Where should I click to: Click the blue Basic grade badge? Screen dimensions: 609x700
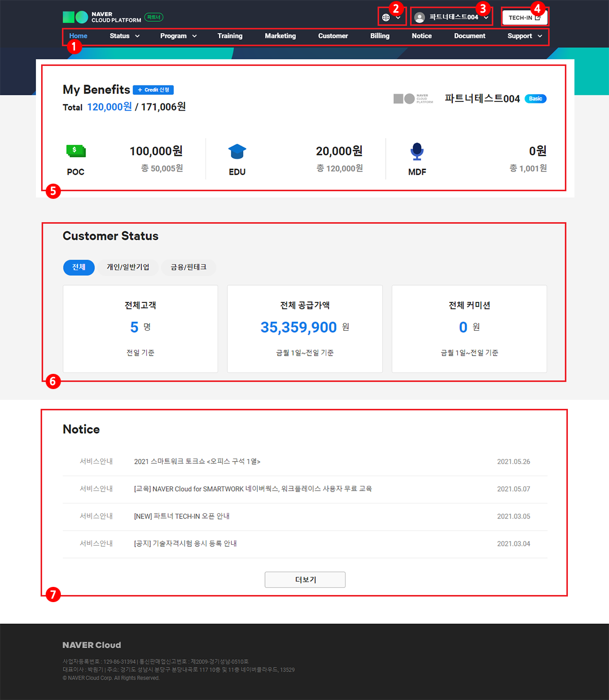click(x=535, y=99)
